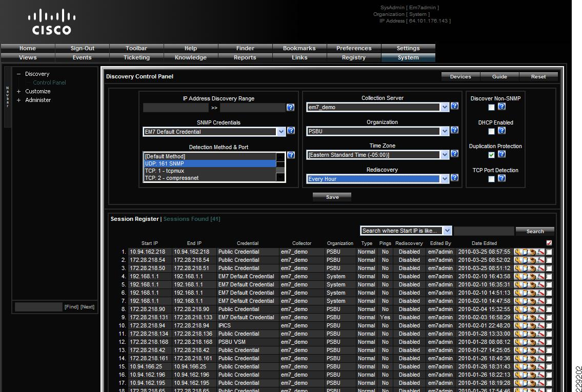Click key icon in 10.94.162.218 session row

point(518,252)
